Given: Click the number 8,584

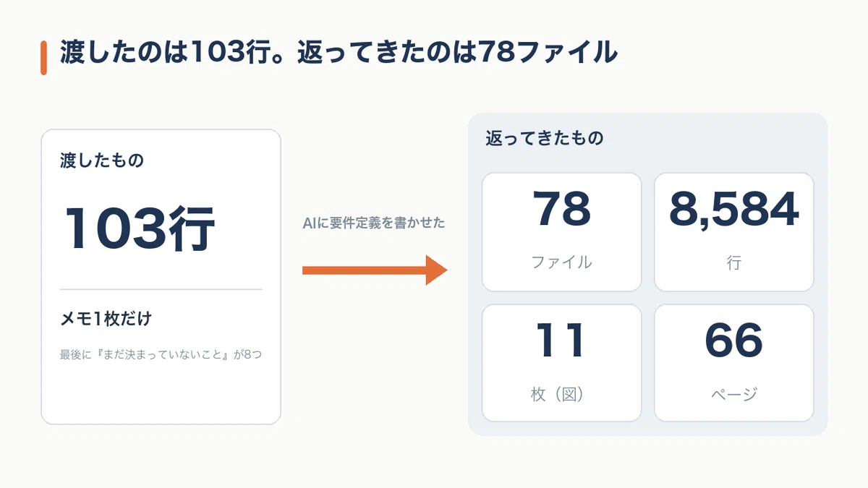Looking at the screenshot, I should [734, 209].
